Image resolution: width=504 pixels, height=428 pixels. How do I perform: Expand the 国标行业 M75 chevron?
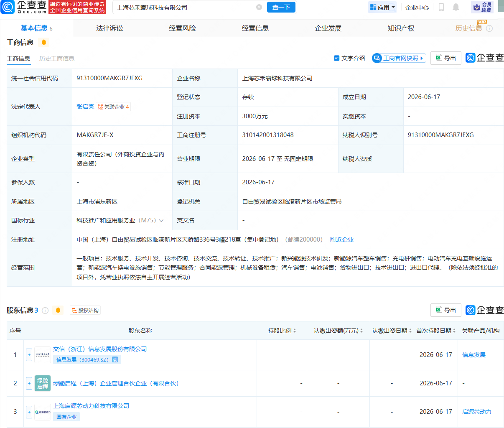[161, 221]
